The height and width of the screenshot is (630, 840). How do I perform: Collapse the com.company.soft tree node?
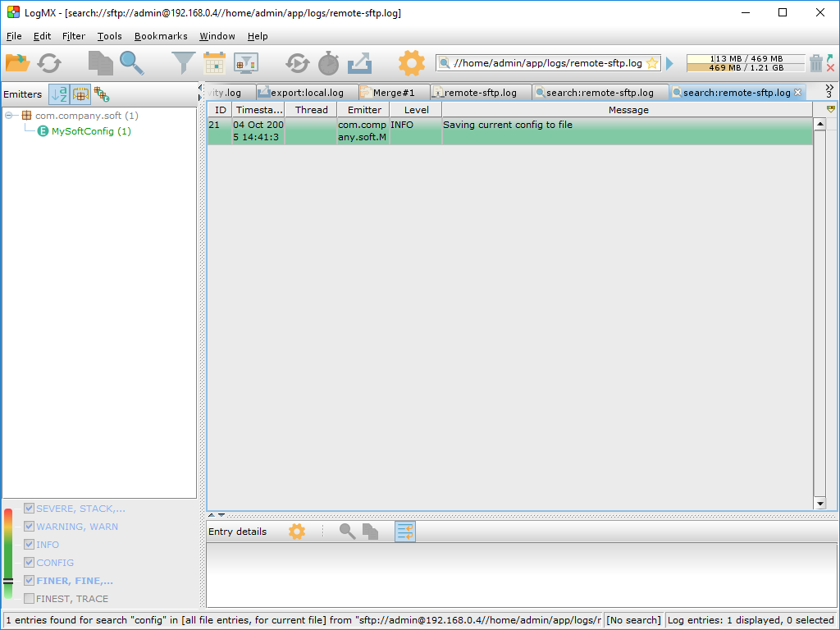tap(9, 116)
